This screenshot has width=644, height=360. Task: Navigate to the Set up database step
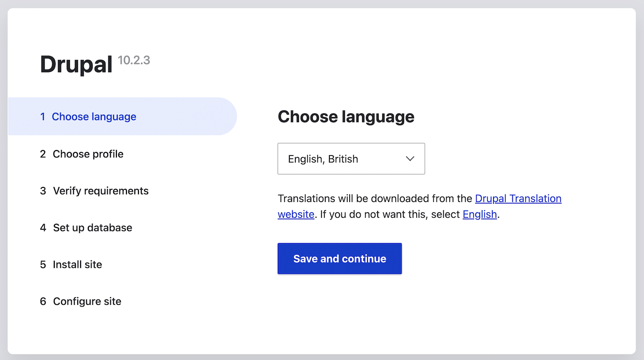pyautogui.click(x=92, y=227)
